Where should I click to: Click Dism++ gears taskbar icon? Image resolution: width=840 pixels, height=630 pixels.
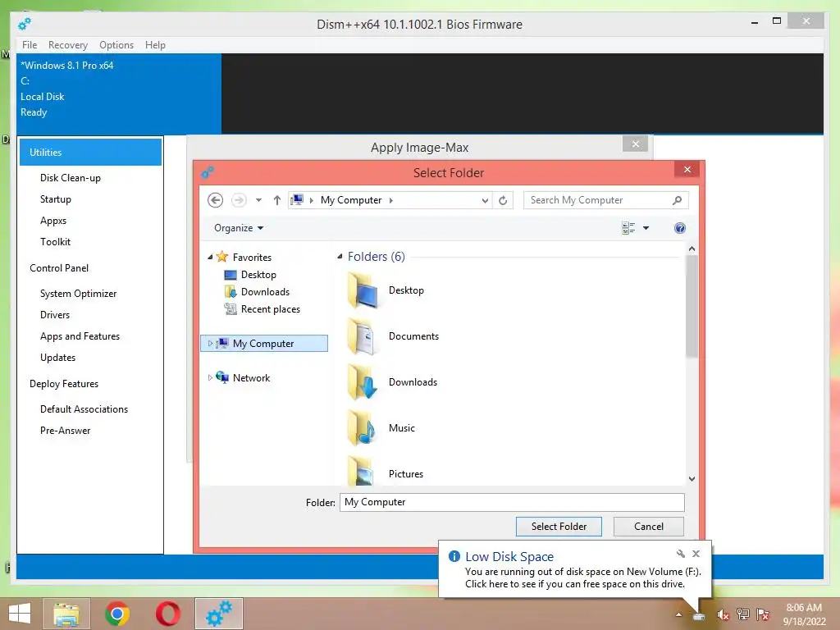point(219,614)
